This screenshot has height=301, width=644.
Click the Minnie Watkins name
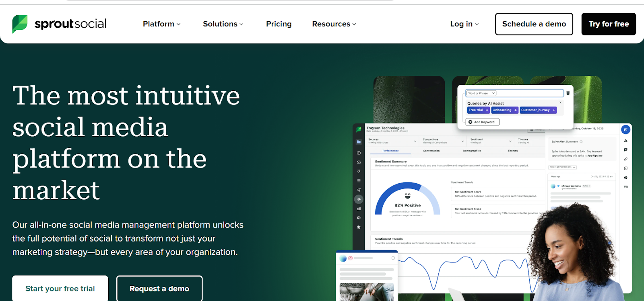(571, 186)
